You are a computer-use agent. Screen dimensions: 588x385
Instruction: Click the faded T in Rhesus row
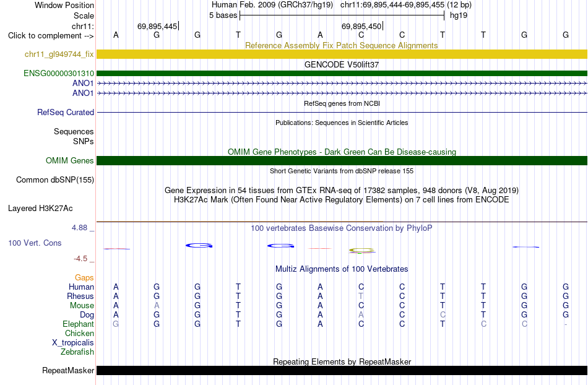(x=361, y=296)
